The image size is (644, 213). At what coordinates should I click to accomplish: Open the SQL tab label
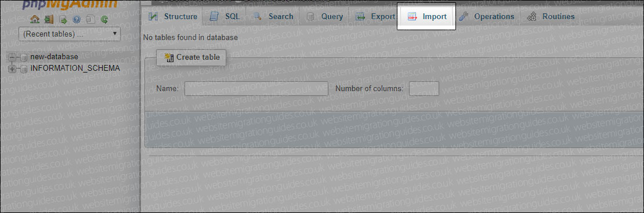click(x=232, y=17)
